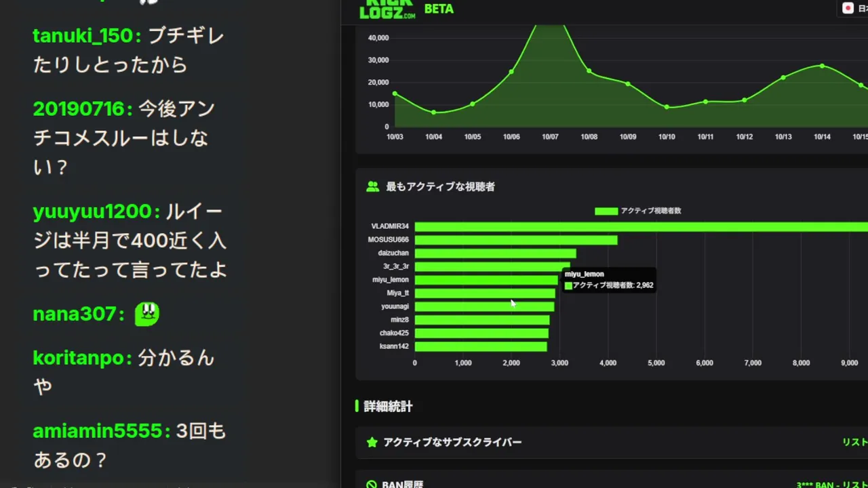Click the 10/04 chart data point
This screenshot has width=868, height=488.
(x=434, y=113)
